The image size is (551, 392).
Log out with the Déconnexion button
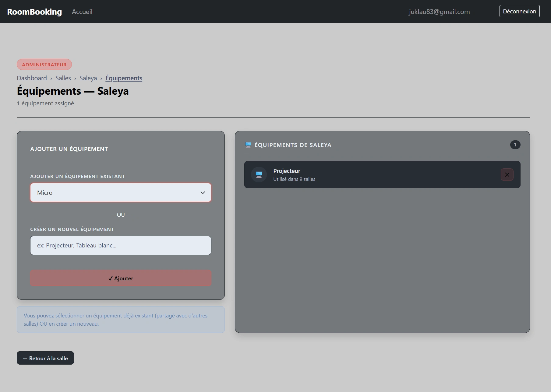519,11
